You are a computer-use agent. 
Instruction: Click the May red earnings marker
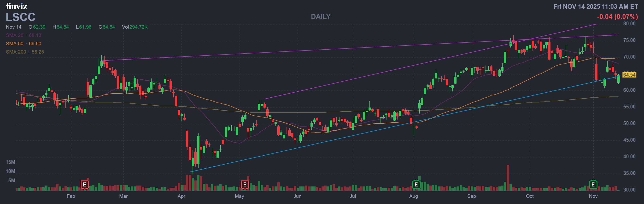(245, 185)
